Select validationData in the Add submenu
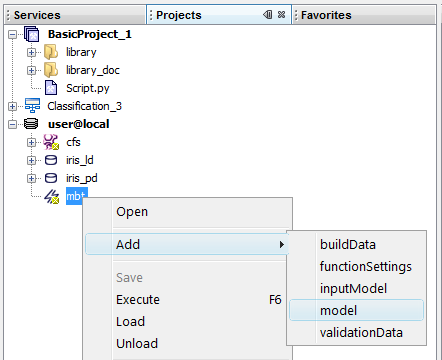The image size is (442, 360). pos(356,332)
